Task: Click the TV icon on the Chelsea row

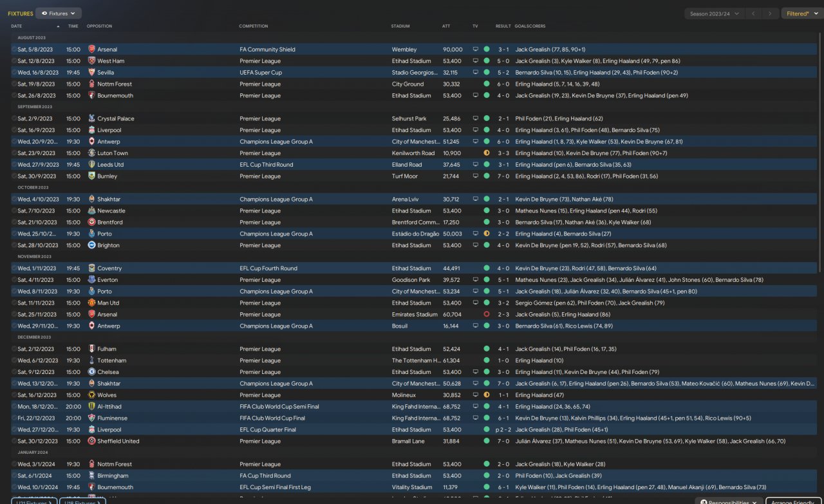Action: [x=476, y=372]
